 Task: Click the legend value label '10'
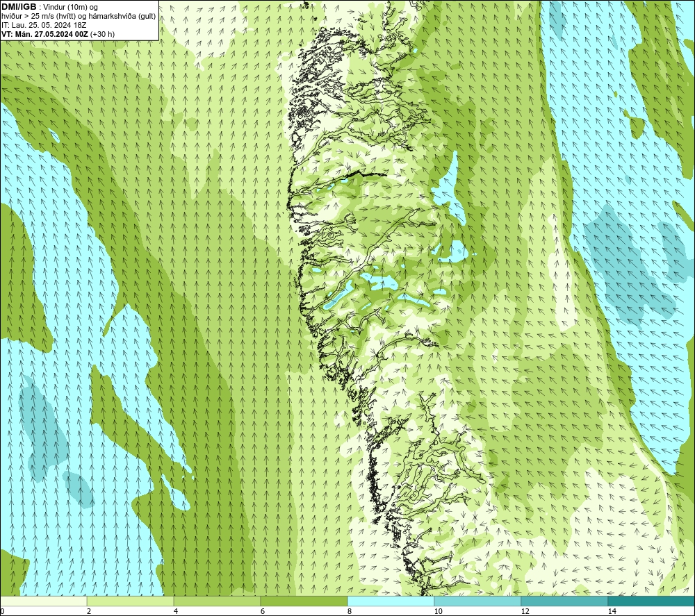coord(438,612)
